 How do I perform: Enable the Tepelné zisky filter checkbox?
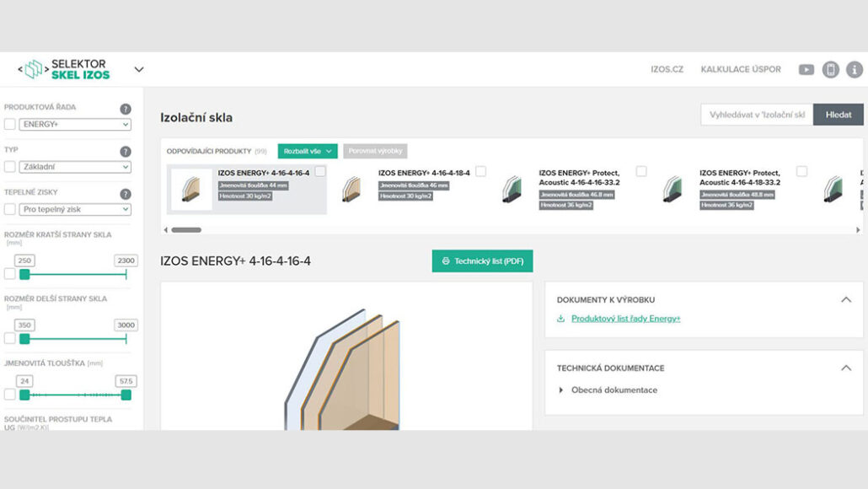9,209
